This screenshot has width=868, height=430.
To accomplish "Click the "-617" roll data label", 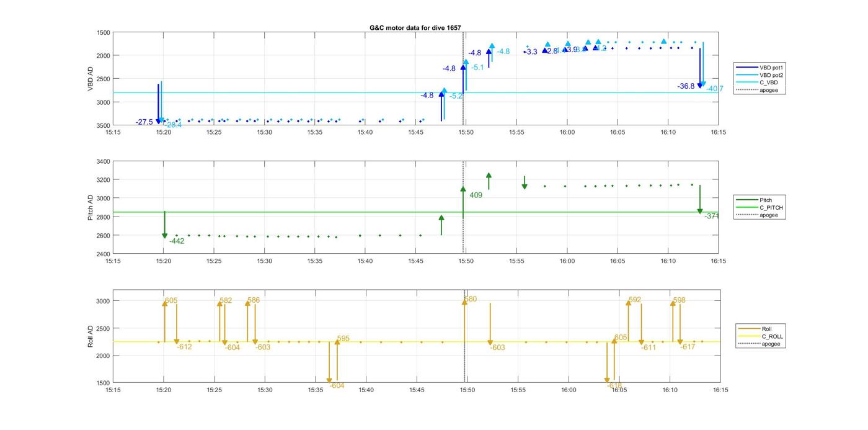I will click(x=688, y=347).
